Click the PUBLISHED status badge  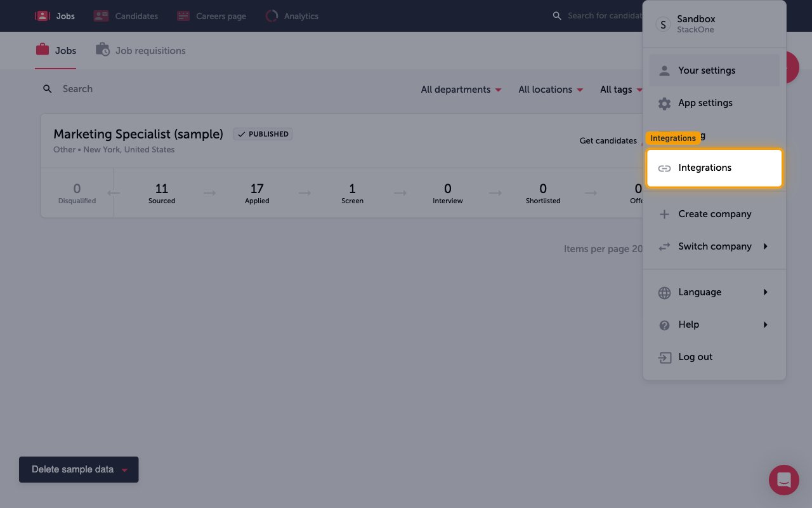[x=263, y=134]
